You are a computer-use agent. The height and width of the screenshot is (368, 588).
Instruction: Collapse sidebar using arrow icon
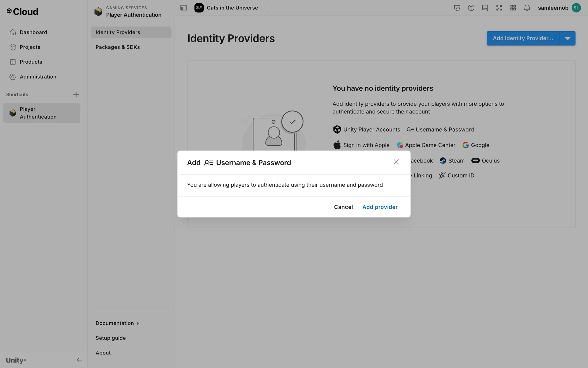coord(78,360)
